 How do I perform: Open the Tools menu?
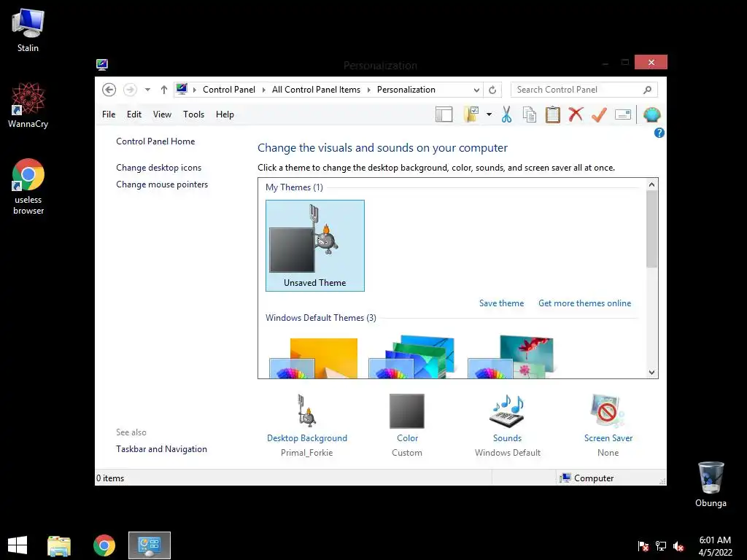(193, 114)
